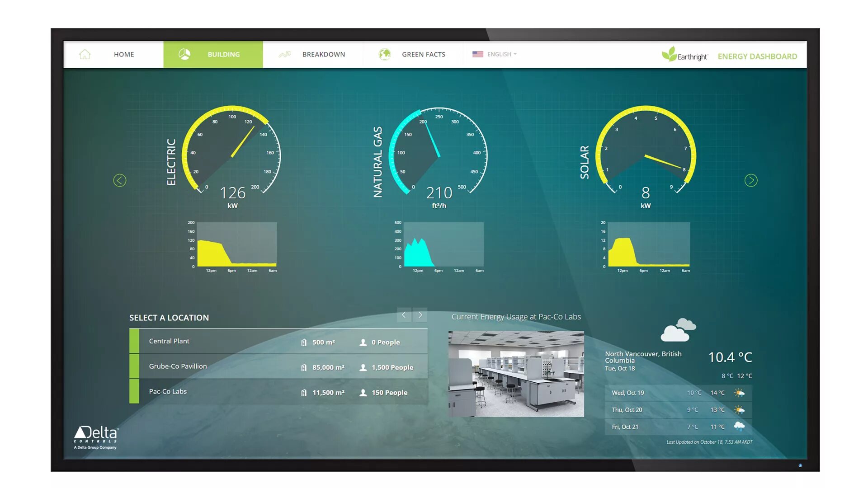
Task: Click the Earthright leaf logo
Action: click(669, 54)
